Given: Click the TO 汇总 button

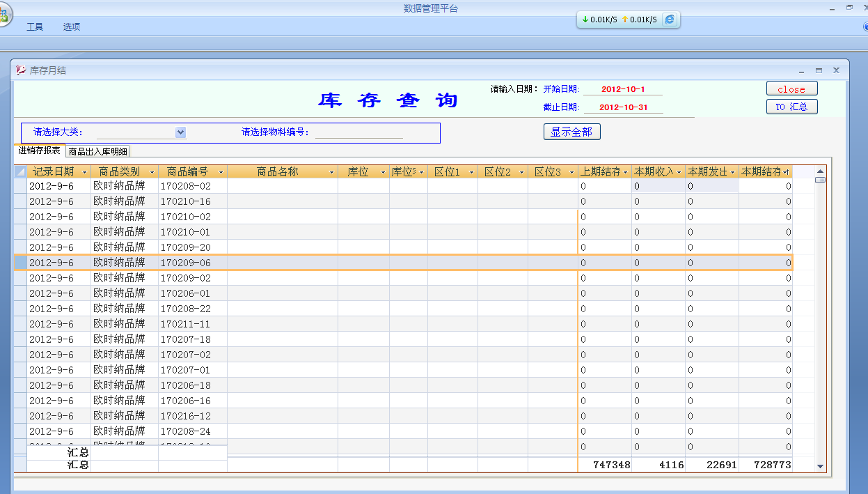Looking at the screenshot, I should [x=791, y=107].
